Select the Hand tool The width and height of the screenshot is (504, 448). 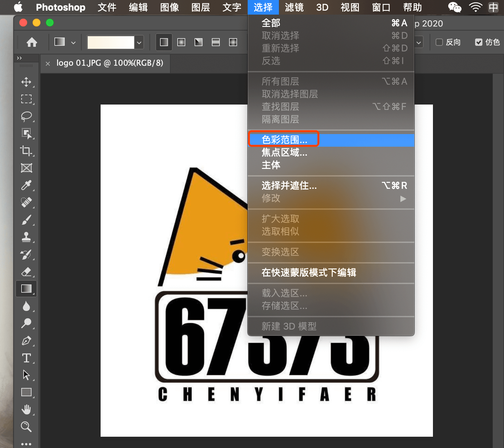(26, 410)
